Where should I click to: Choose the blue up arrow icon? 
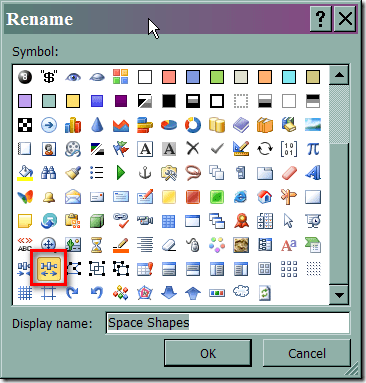click(193, 293)
